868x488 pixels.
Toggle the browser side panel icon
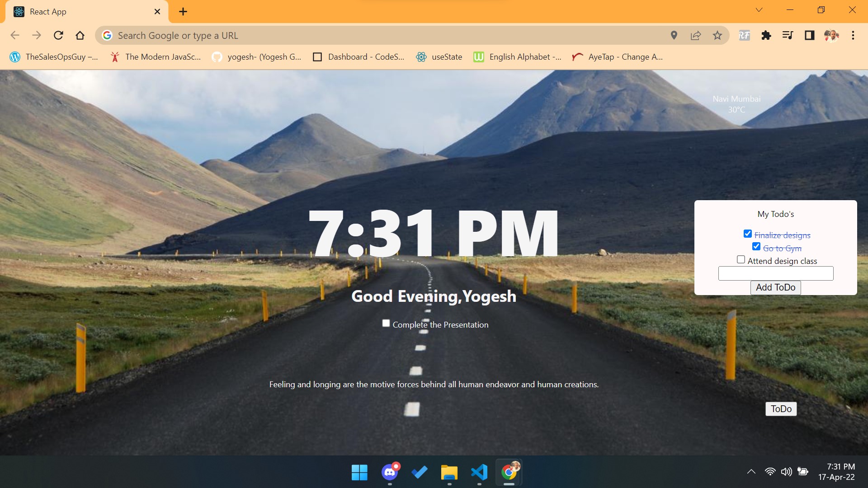click(809, 35)
